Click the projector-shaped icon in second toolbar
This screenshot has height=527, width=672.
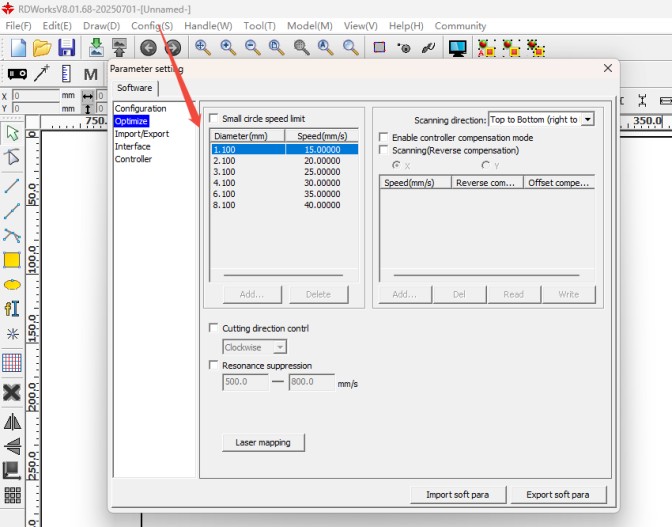tap(18, 74)
